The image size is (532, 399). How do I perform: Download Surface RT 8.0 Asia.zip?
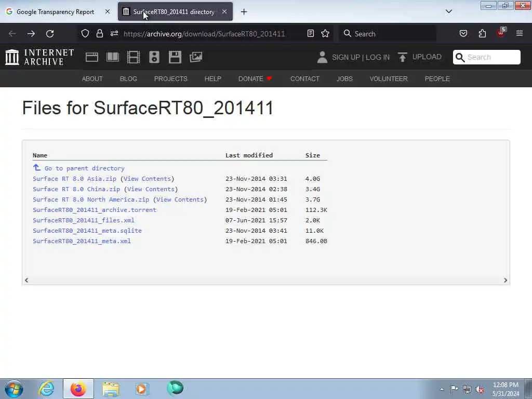click(75, 179)
